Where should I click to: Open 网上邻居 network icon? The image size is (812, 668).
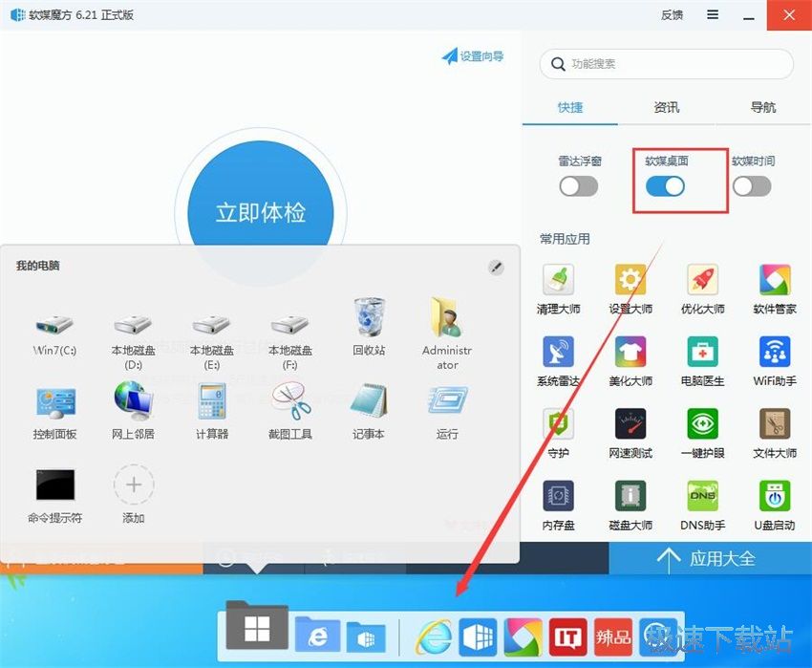133,400
